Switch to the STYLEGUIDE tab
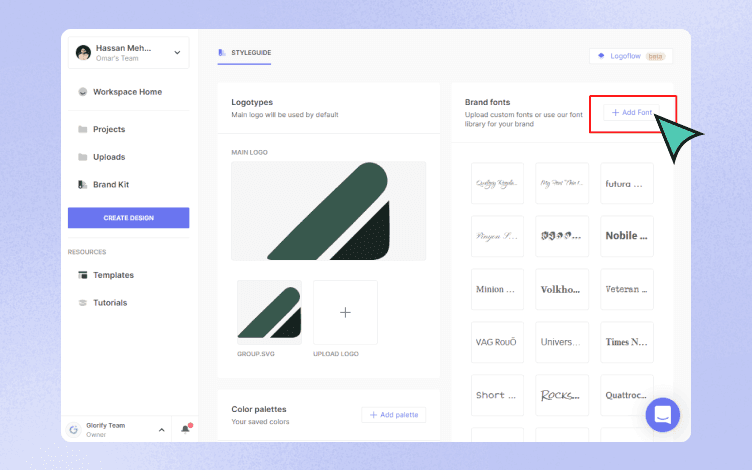Screen dimensions: 752x470 tap(245, 53)
